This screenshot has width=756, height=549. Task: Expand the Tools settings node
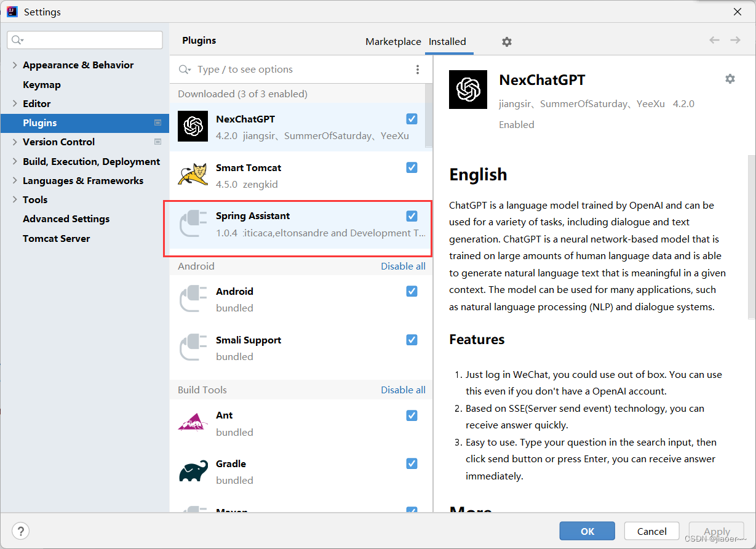(15, 199)
